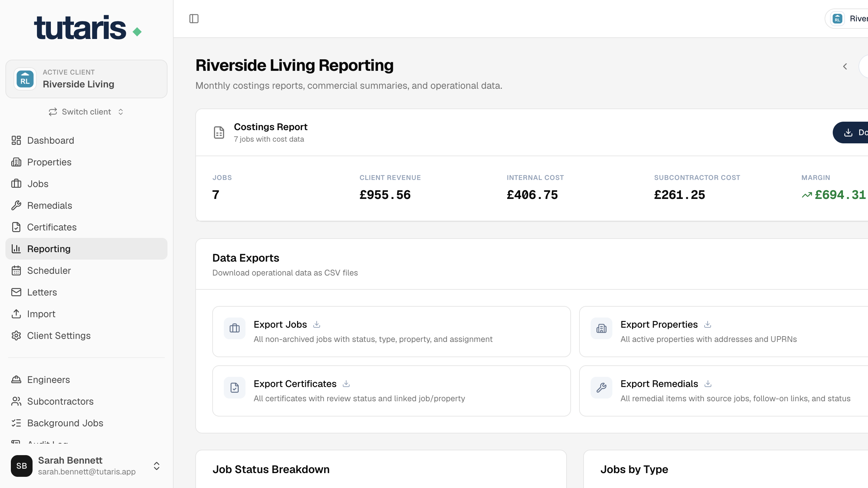The image size is (868, 488).
Task: Open the Scheduler page
Action: pyautogui.click(x=86, y=270)
